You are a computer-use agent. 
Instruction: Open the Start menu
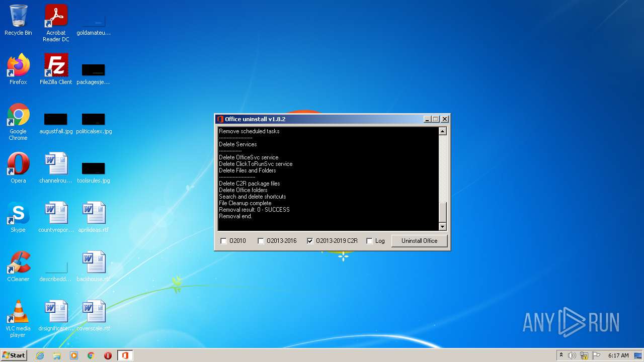[14, 355]
